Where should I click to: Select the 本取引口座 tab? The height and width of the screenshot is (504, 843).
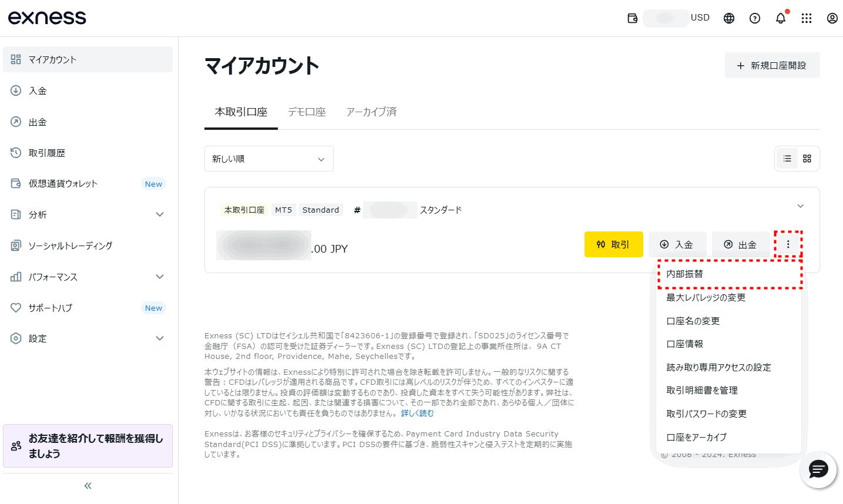[241, 112]
